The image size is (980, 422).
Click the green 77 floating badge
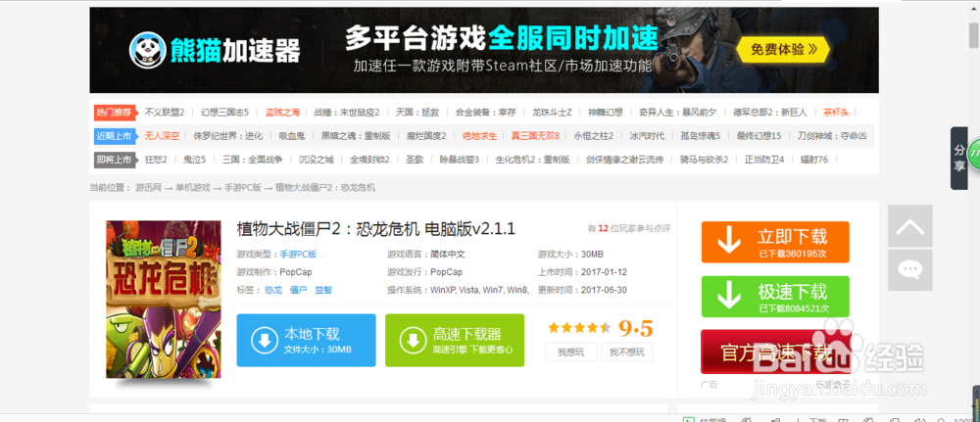click(974, 154)
